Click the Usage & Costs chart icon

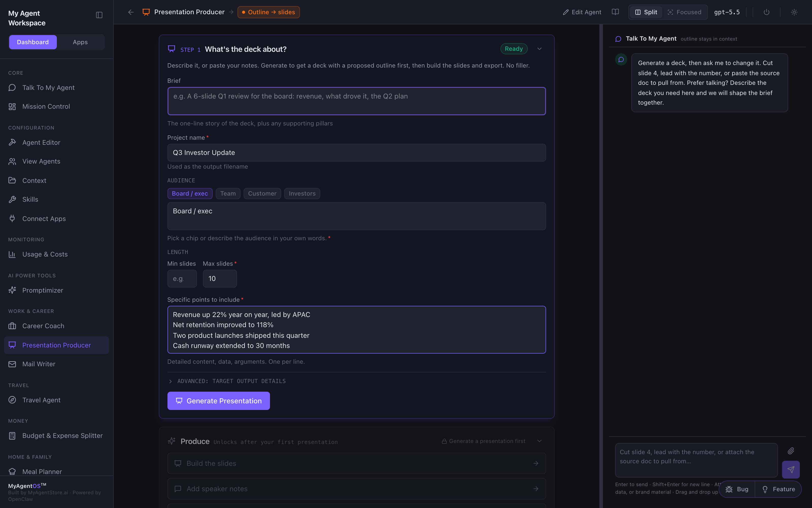point(12,254)
